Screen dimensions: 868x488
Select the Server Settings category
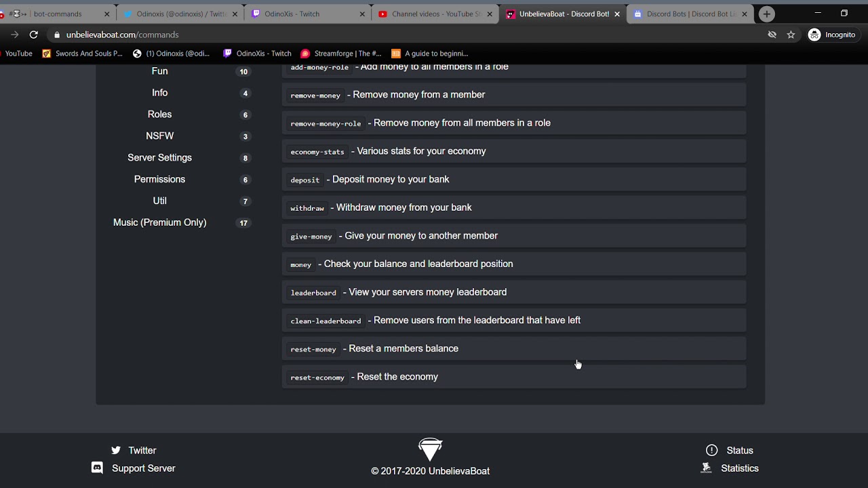tap(160, 158)
